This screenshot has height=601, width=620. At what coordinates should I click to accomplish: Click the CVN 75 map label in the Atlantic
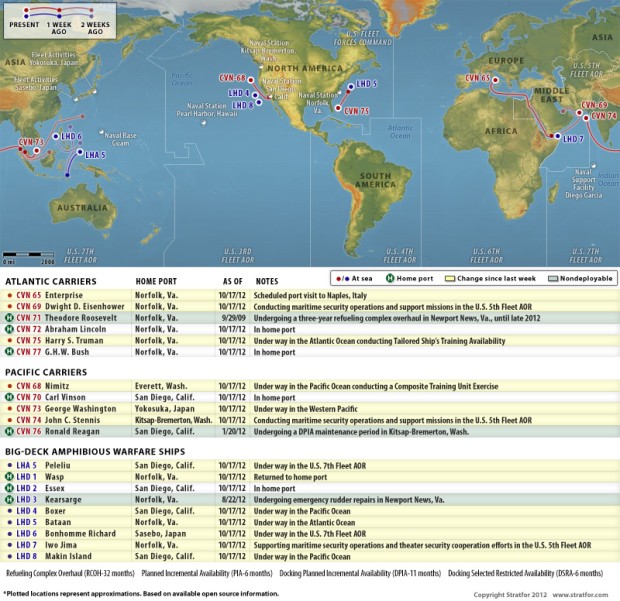[356, 111]
